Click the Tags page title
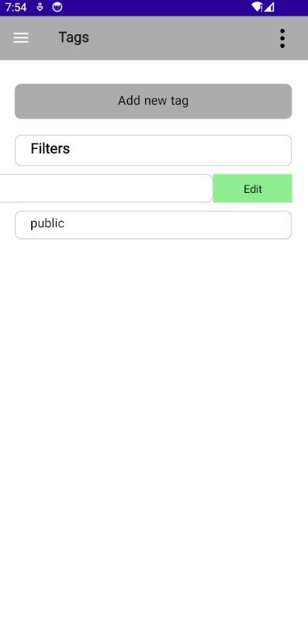308x644 pixels. click(x=74, y=37)
